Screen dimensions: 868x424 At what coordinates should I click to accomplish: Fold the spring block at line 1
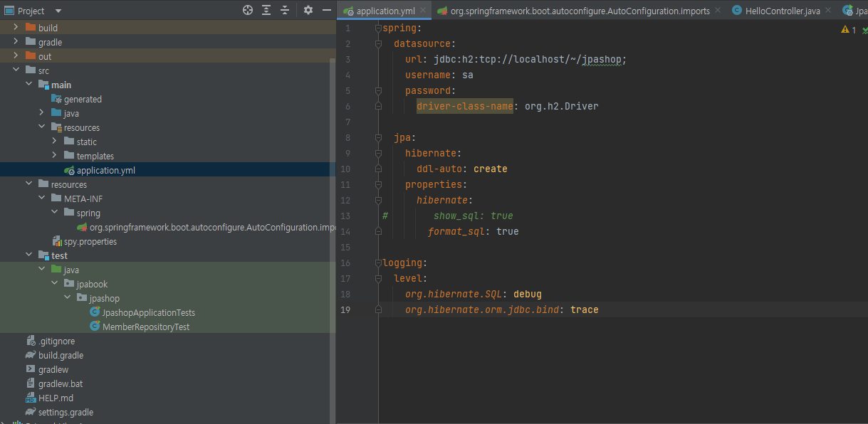[x=378, y=28]
